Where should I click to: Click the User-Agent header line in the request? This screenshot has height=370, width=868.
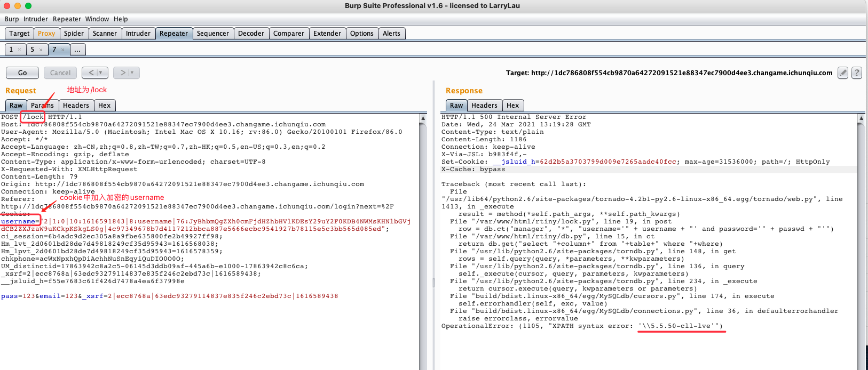coord(202,132)
